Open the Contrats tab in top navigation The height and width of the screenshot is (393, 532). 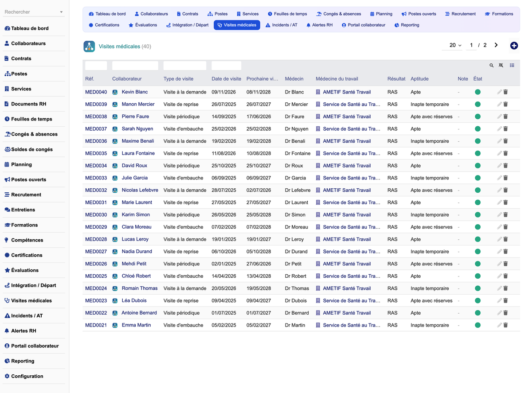187,14
